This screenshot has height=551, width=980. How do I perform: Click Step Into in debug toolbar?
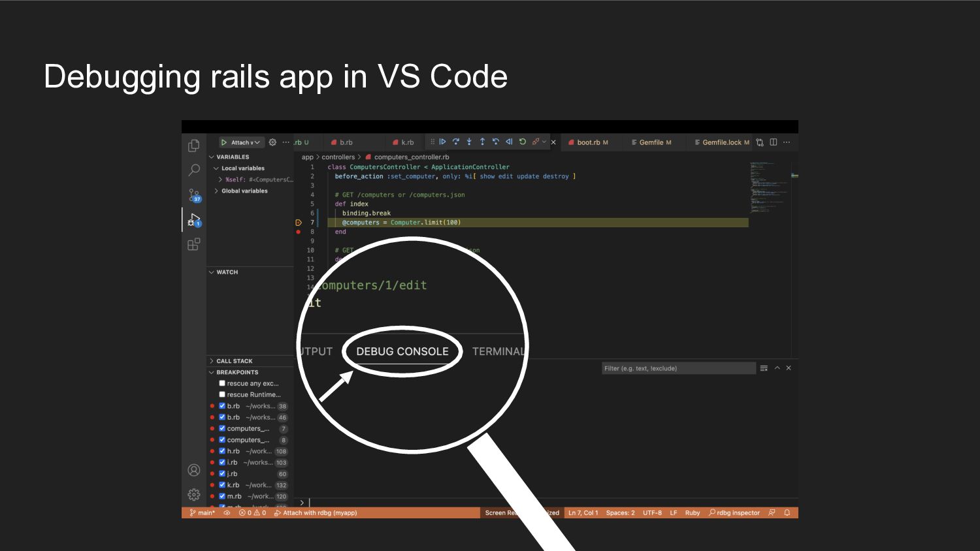(469, 142)
